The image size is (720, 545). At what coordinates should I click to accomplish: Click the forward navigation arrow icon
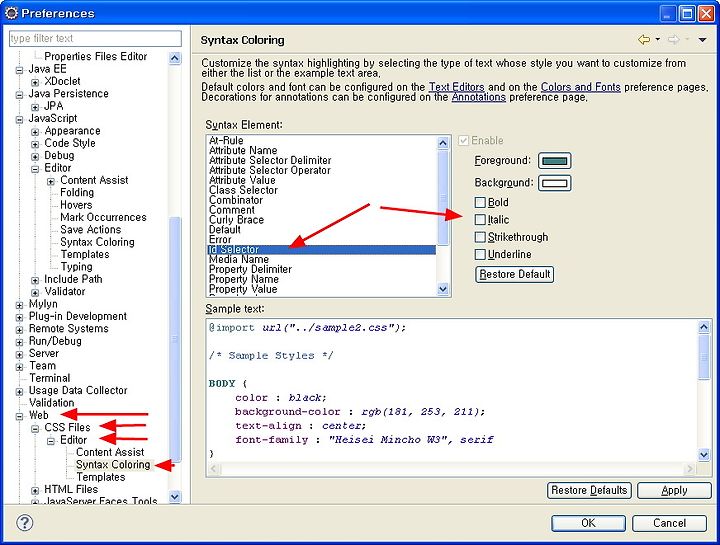tap(674, 40)
